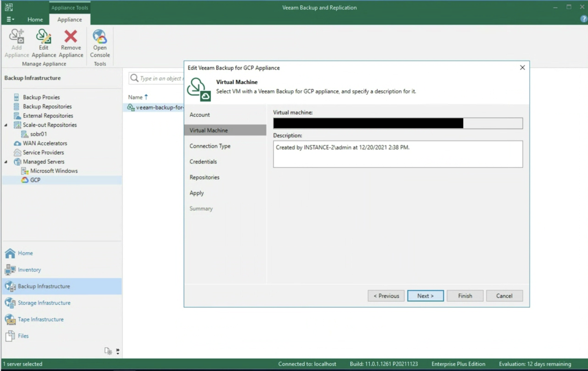Click the Service Providers icon

click(17, 153)
